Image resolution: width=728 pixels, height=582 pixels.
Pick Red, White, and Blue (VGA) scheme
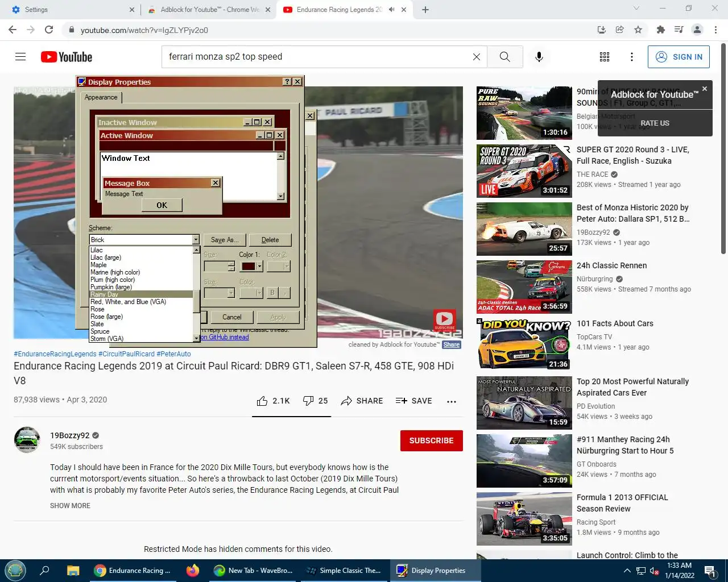(x=141, y=302)
